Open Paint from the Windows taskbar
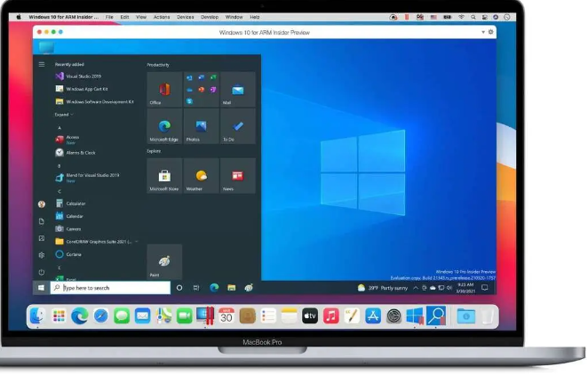The height and width of the screenshot is (375, 588). [x=249, y=288]
